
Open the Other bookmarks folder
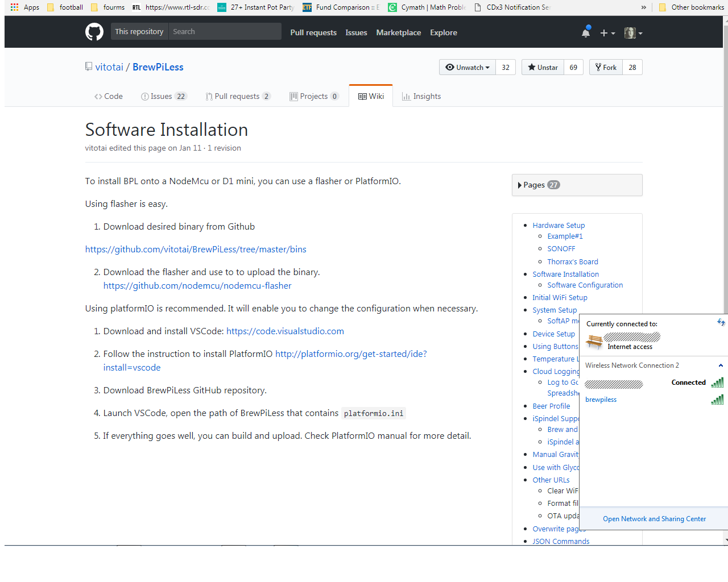pyautogui.click(x=692, y=7)
